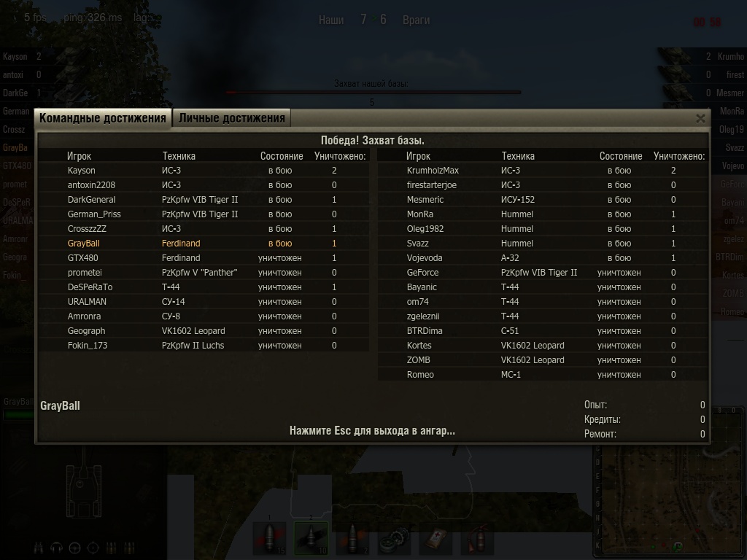Select the highlighted second shell slot
The height and width of the screenshot is (560, 747).
coord(311,538)
